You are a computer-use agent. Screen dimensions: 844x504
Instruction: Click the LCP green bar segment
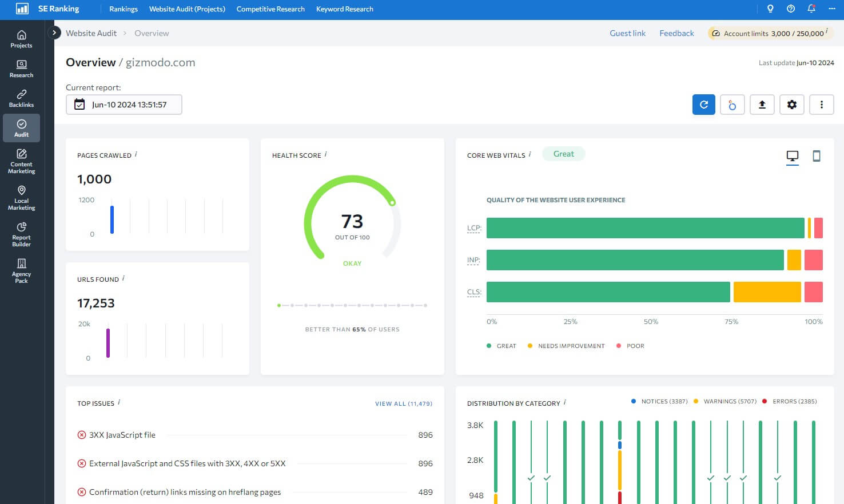click(x=645, y=228)
